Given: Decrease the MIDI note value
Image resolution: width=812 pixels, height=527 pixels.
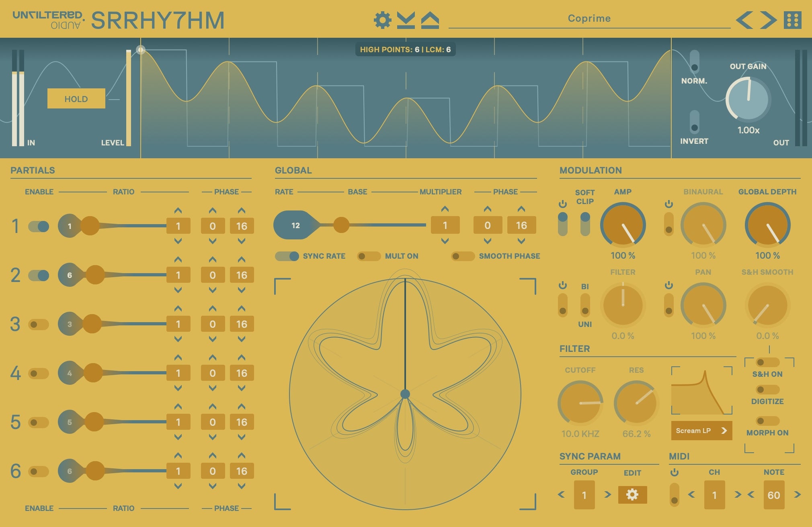Looking at the screenshot, I should (x=751, y=494).
